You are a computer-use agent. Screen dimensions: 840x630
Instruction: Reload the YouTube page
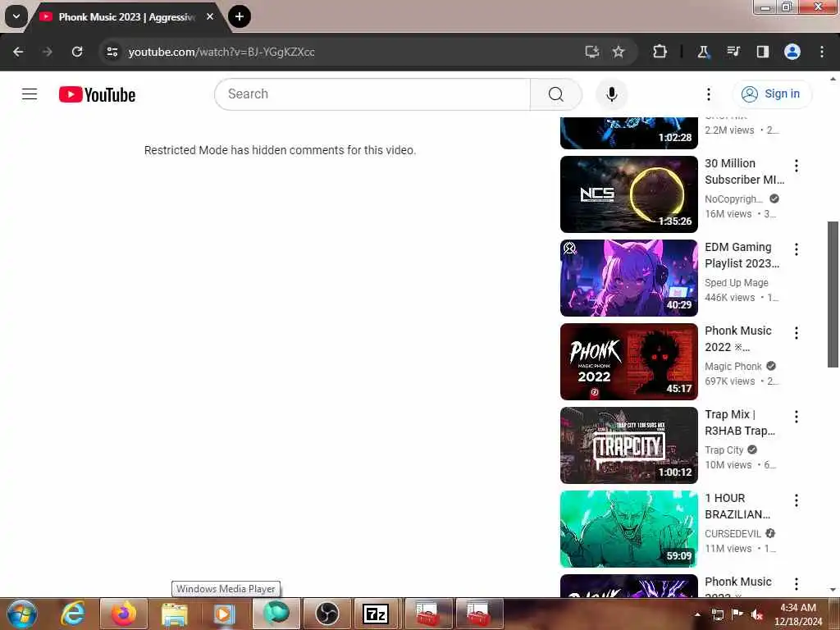coord(77,52)
